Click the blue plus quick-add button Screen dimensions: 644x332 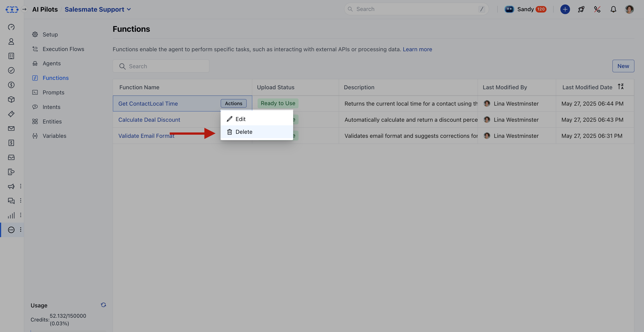coord(565,9)
